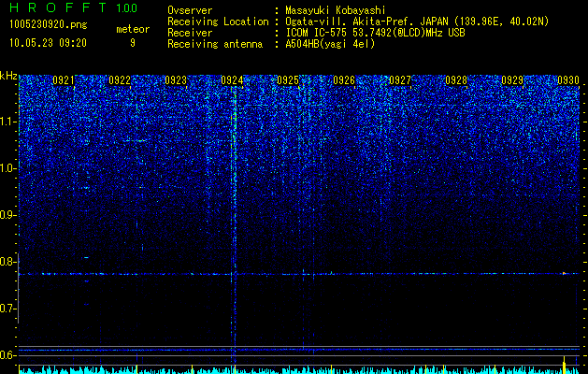588x374 pixels.
Task: Click the 0923 time marker
Action: [x=176, y=80]
